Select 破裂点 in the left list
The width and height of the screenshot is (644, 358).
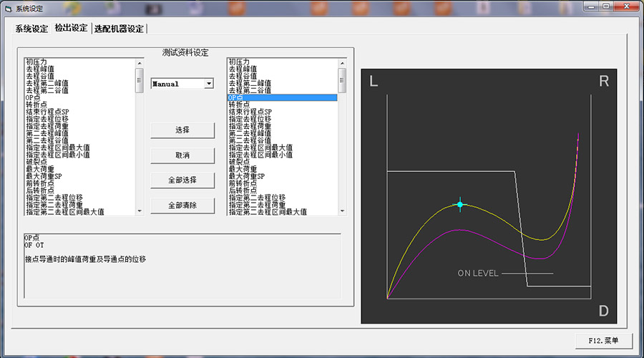pyautogui.click(x=36, y=162)
